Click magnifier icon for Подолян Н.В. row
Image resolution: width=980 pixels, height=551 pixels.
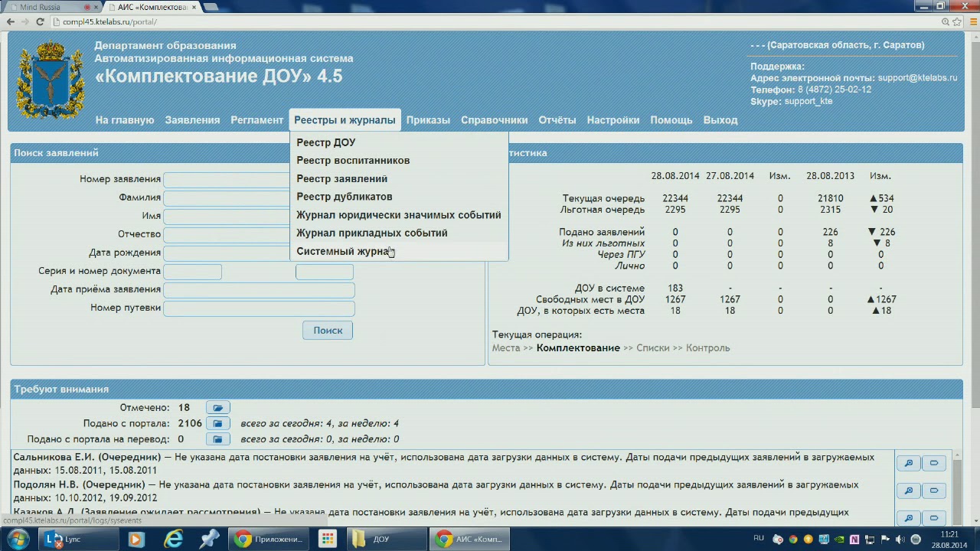tap(908, 491)
